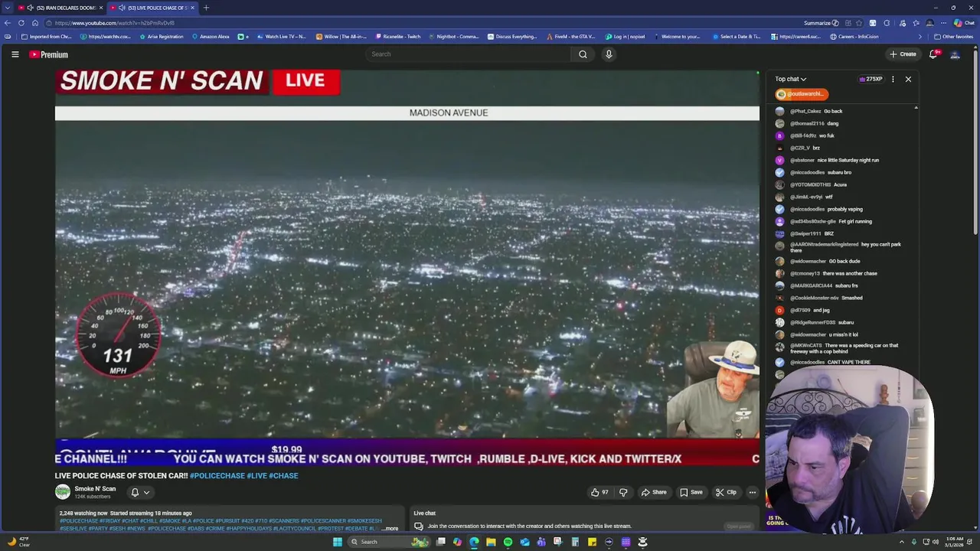Open the more actions ellipsis under video
This screenshot has height=551, width=980.
pos(753,492)
